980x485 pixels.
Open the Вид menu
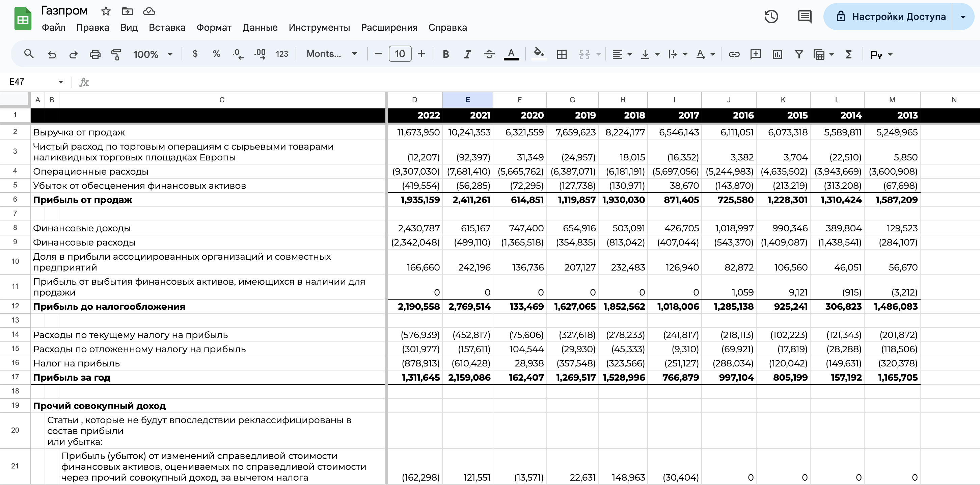tap(129, 27)
